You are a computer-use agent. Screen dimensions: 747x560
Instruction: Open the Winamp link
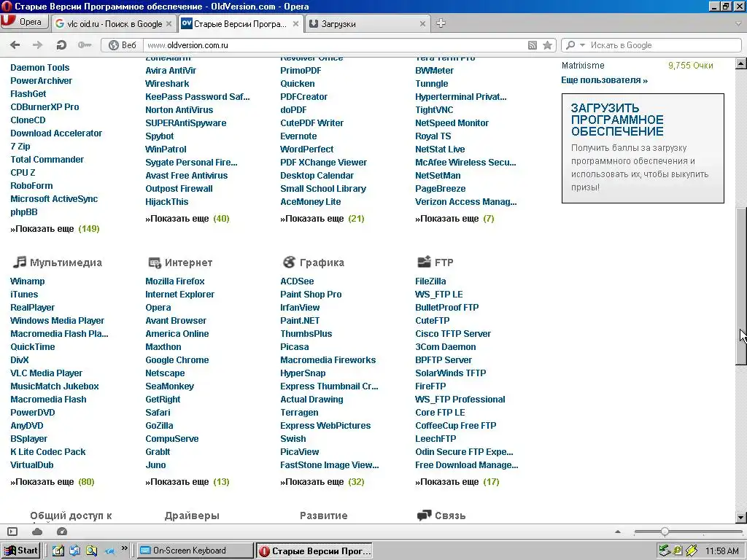click(28, 281)
